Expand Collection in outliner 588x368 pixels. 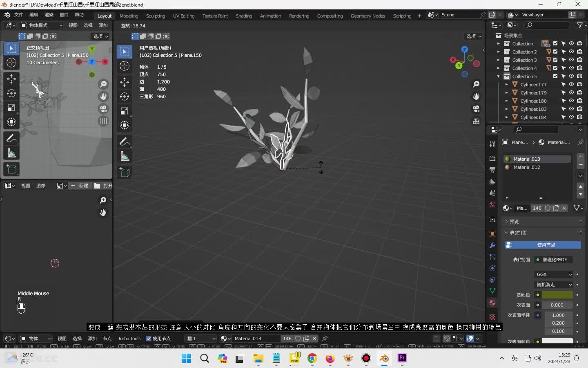498,44
